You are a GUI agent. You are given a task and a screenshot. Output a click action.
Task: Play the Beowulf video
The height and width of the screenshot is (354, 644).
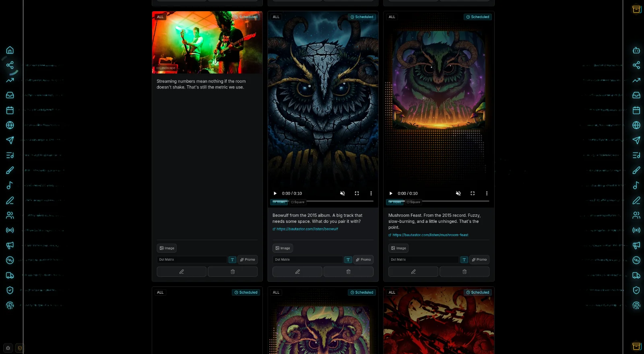[x=275, y=193]
